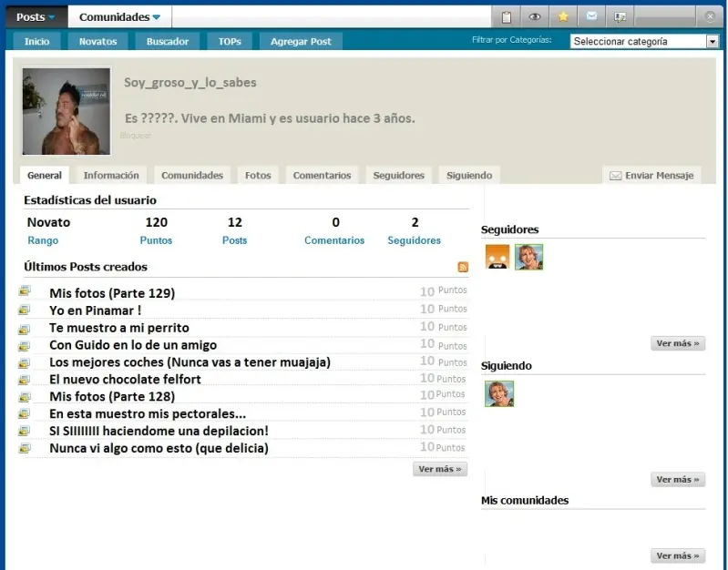Click the user account icon in top bar
Screen dimensions: 728x570
[x=620, y=17]
